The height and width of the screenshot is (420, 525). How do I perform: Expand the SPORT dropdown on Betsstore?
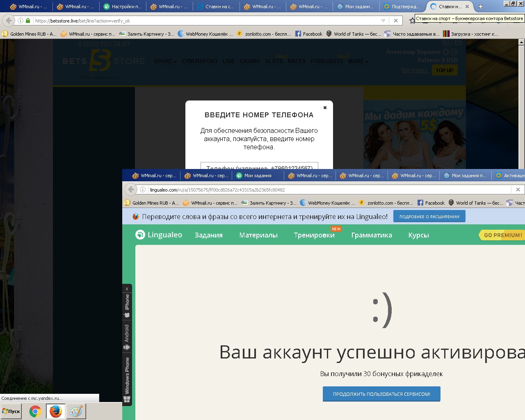tap(165, 62)
